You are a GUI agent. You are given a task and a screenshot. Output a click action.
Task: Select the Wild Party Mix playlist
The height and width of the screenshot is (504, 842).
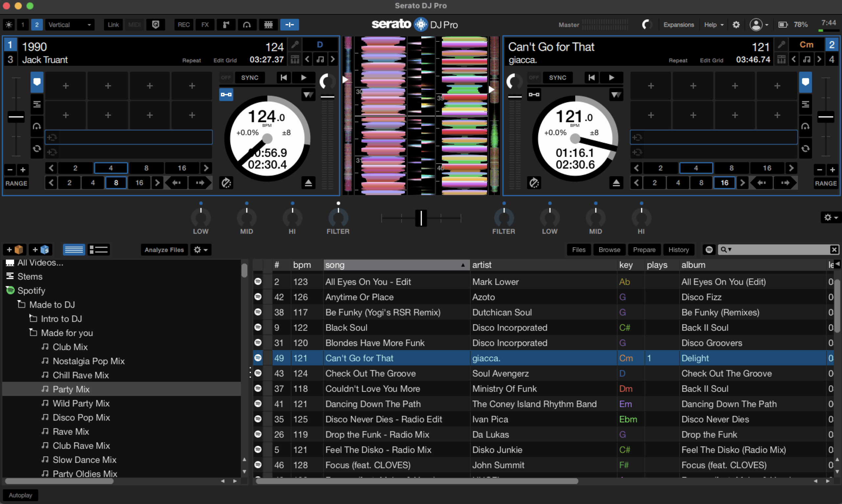coord(81,403)
